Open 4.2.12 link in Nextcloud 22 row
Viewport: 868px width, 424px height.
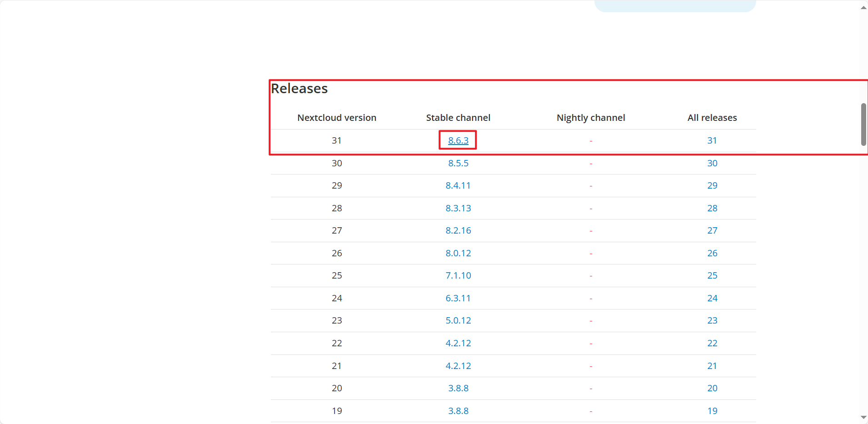coord(458,343)
